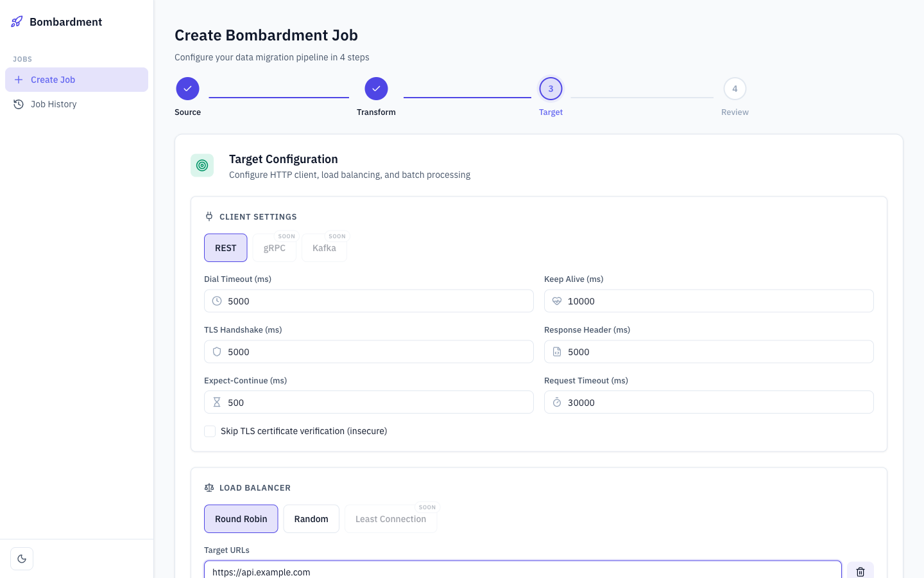This screenshot has width=924, height=578.
Task: Go back to the Source step
Action: click(x=187, y=88)
